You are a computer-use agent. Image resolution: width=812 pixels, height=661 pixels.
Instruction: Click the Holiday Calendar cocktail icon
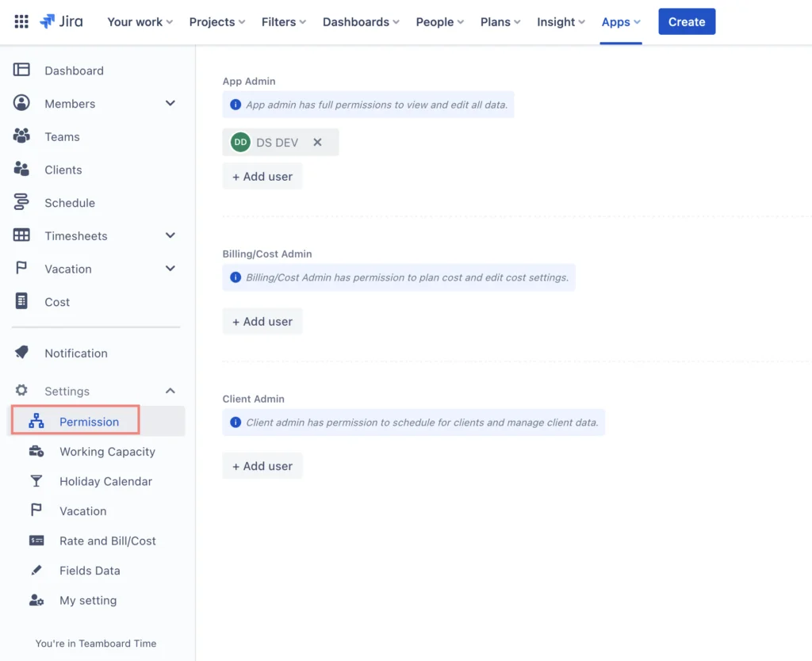[36, 481]
